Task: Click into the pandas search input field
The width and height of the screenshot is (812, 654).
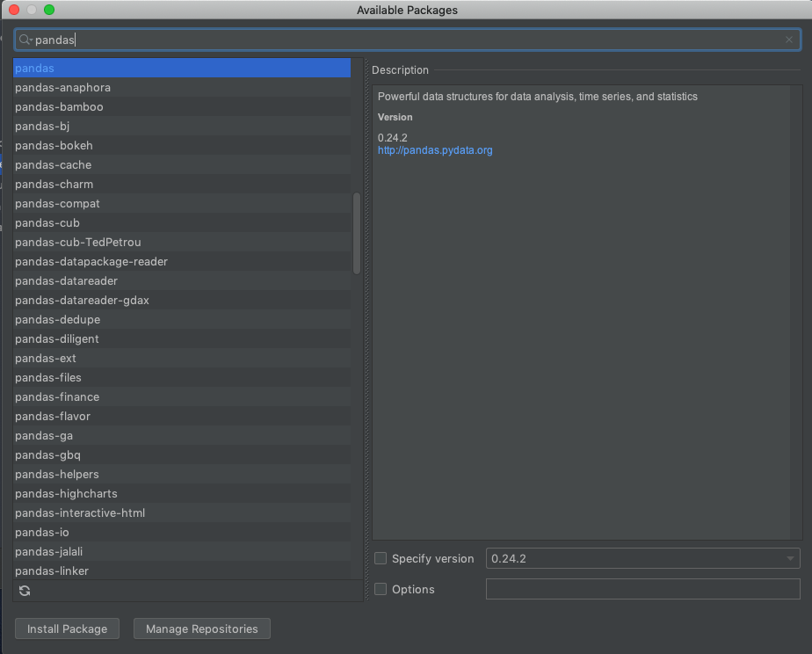Action: pos(408,40)
